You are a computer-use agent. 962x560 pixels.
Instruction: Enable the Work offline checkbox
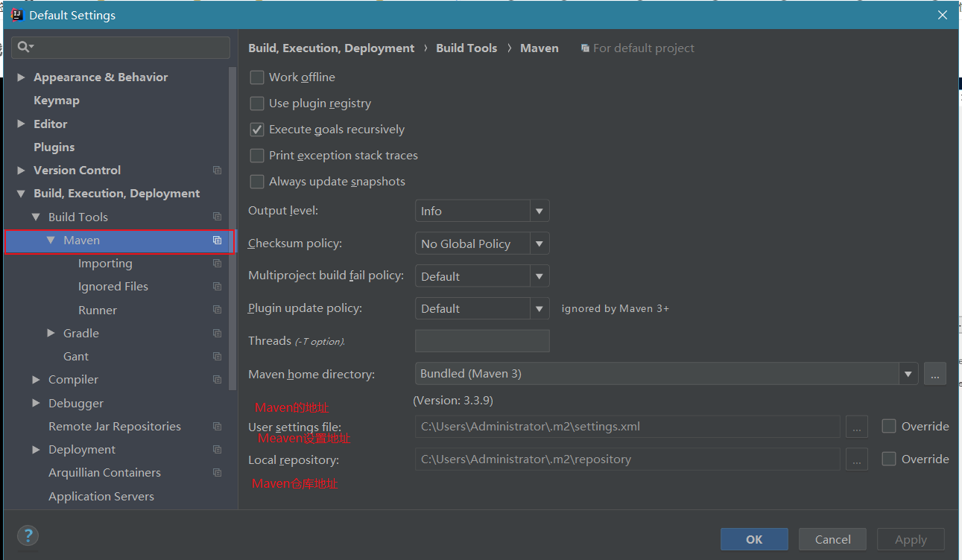pos(257,77)
